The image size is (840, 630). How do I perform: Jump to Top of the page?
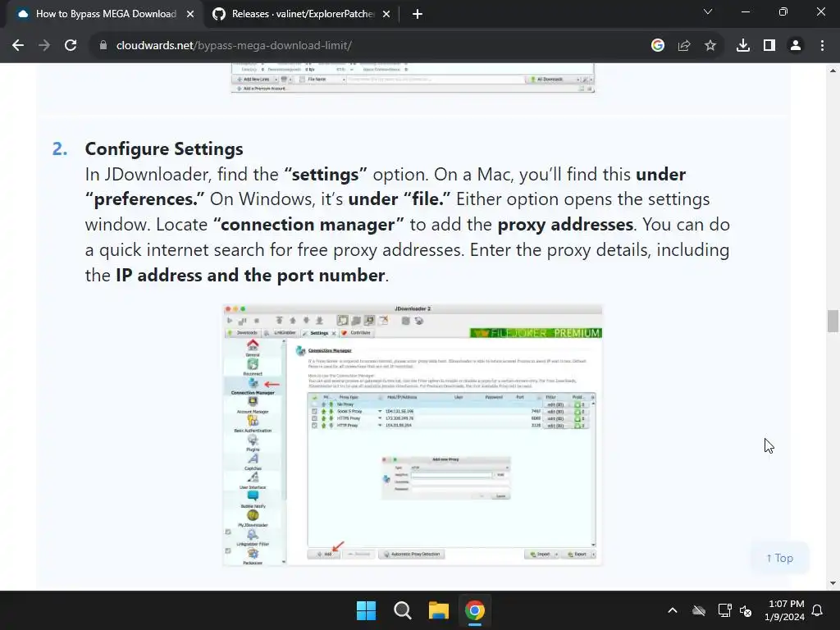click(x=779, y=558)
